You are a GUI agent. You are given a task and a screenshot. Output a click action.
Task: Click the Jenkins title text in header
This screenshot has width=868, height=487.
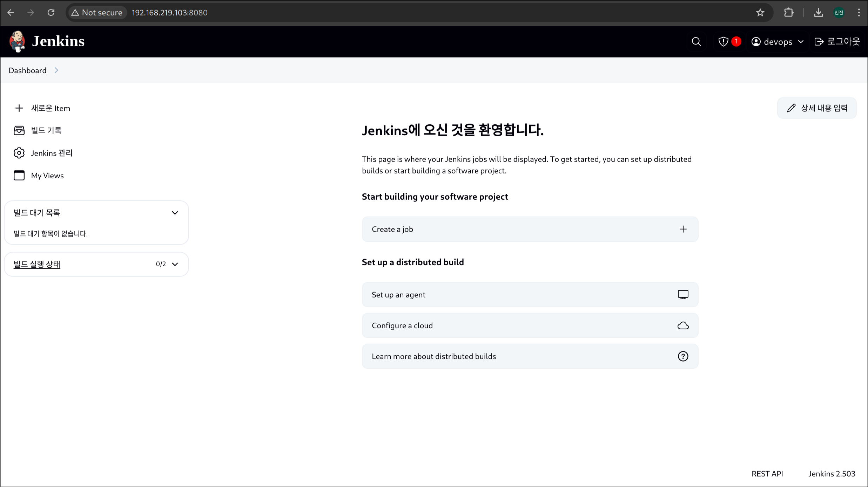click(x=58, y=41)
